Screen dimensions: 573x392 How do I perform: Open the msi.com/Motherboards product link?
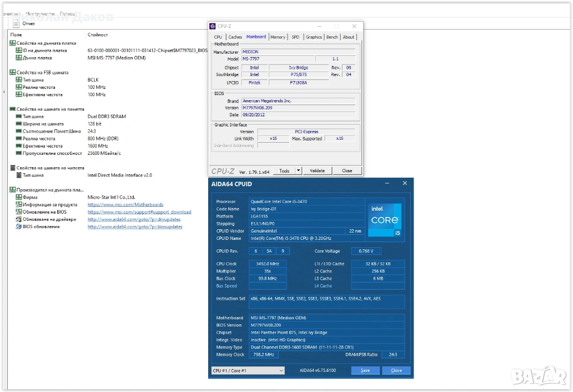[x=125, y=205]
